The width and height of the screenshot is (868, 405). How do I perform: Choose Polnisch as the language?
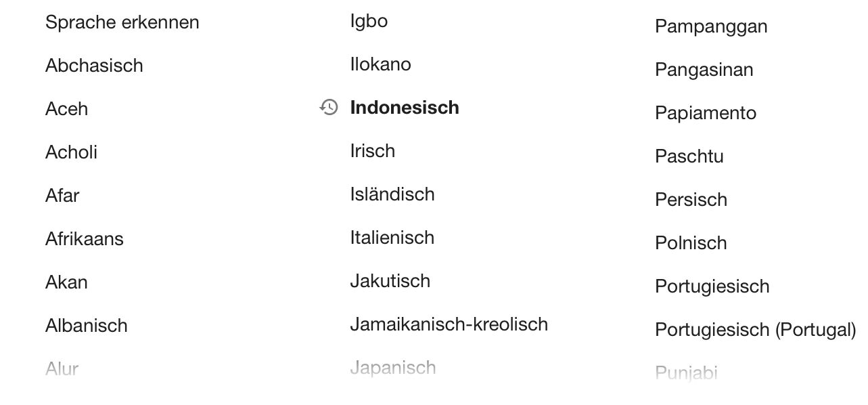pyautogui.click(x=691, y=243)
